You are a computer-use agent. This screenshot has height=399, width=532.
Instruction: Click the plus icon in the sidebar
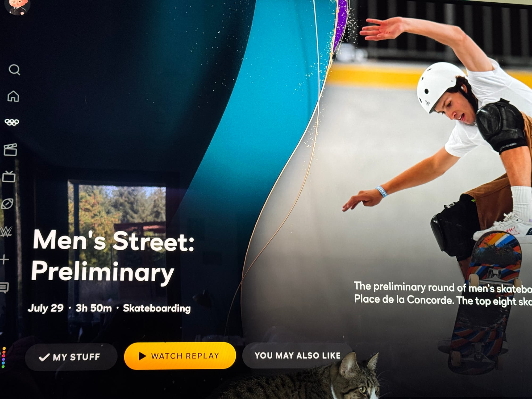click(5, 259)
